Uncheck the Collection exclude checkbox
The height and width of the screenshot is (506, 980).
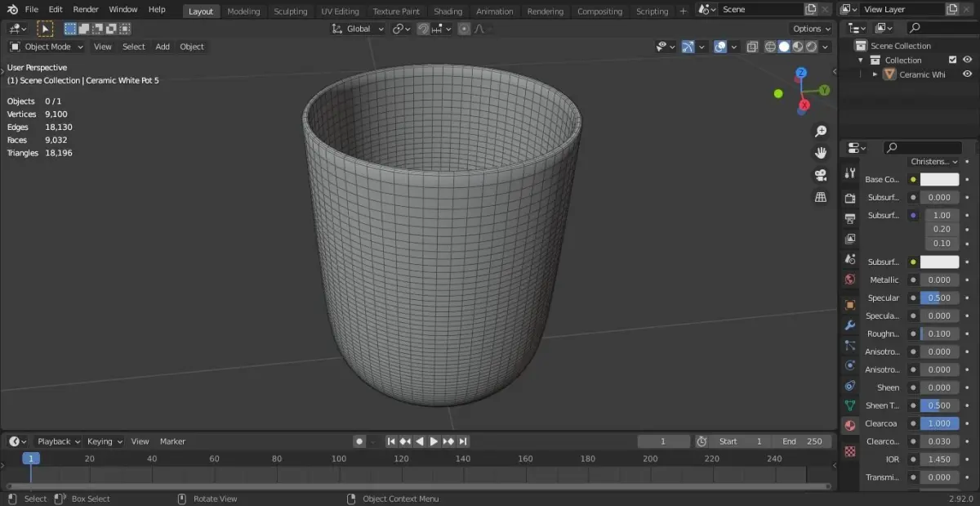[x=952, y=60]
